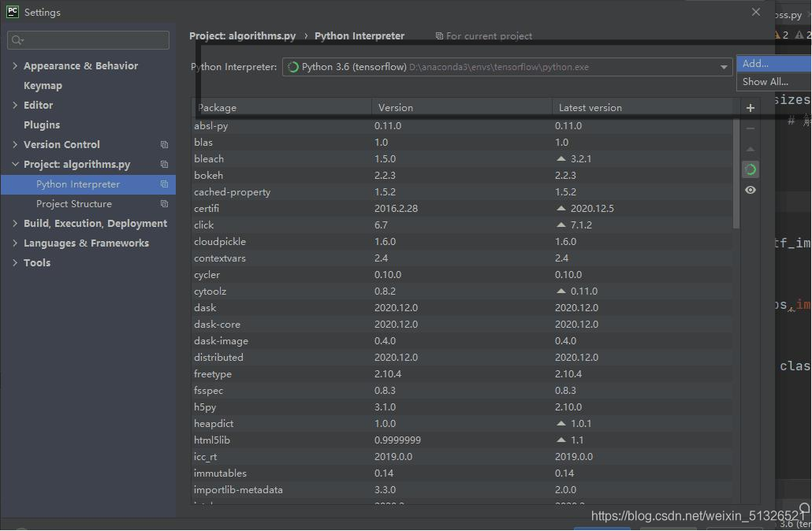Click the copy icon beside Project Structure
812x531 pixels.
click(x=164, y=203)
